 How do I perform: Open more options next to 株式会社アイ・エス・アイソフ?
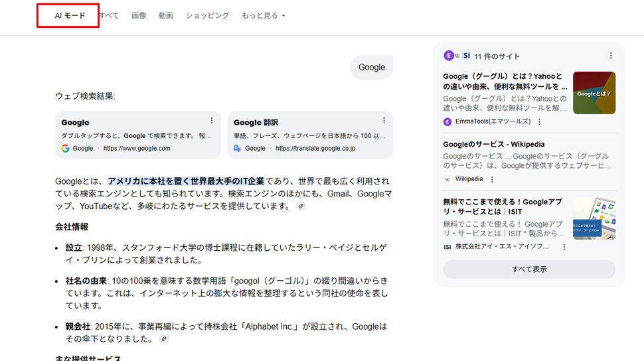564,247
